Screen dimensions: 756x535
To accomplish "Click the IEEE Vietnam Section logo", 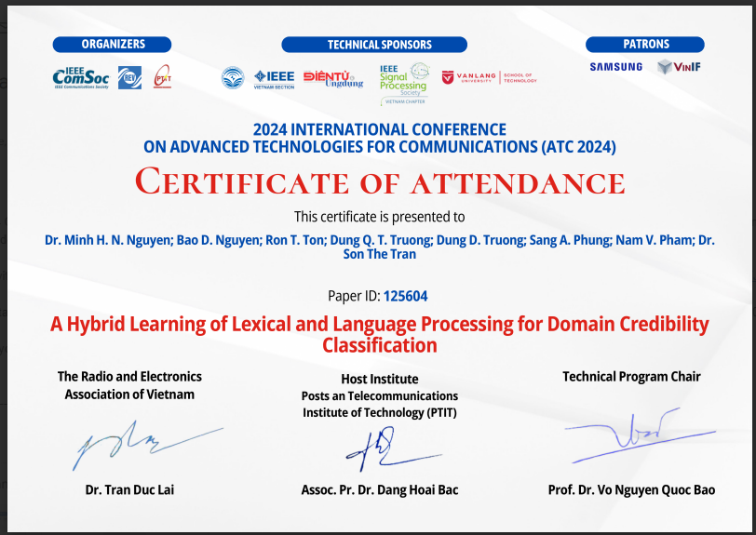I will tap(273, 78).
